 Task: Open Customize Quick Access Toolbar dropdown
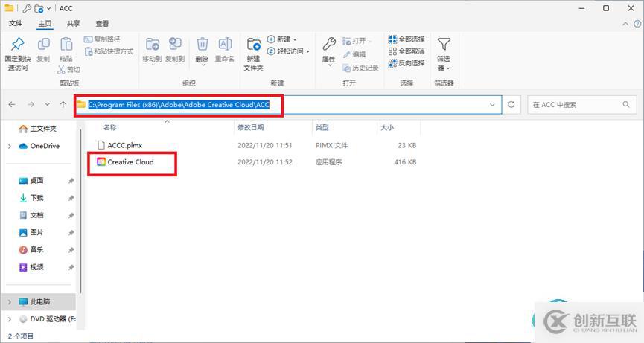tap(49, 9)
